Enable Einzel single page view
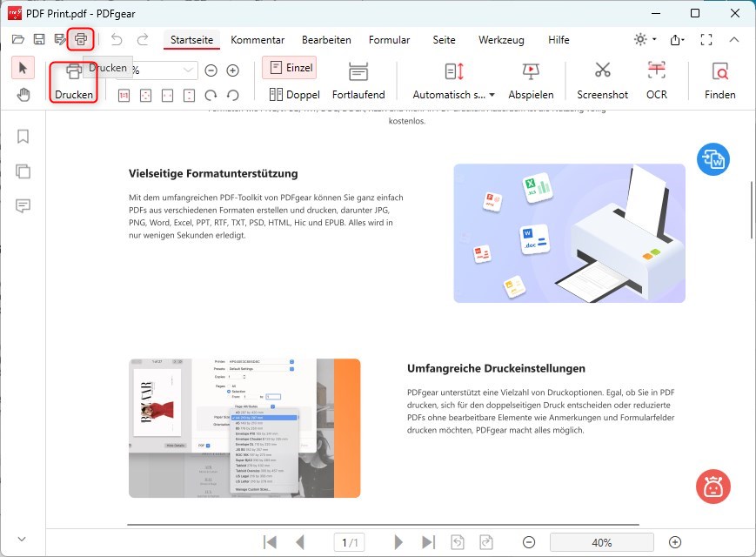Viewport: 756px width, 557px height. 289,67
